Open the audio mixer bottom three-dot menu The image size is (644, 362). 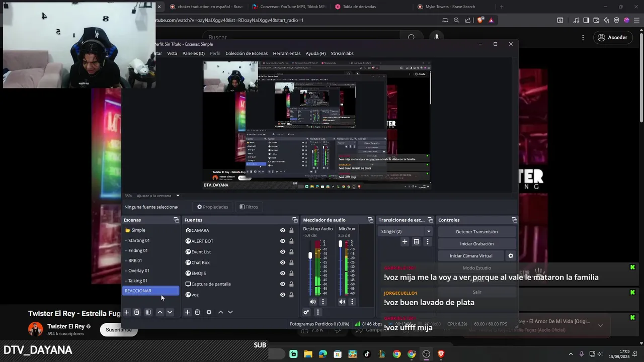coord(317,312)
